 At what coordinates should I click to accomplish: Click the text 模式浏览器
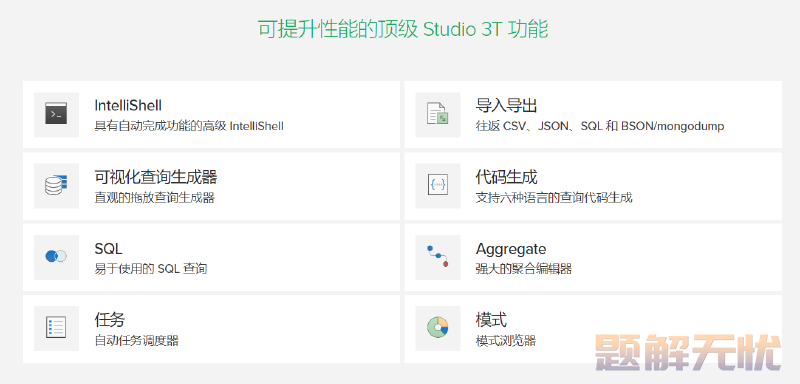click(x=506, y=340)
